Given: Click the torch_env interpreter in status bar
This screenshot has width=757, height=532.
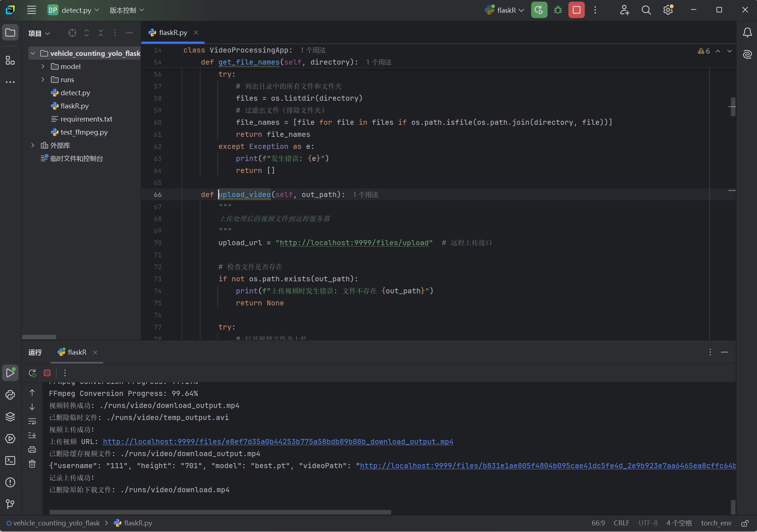Looking at the screenshot, I should click(x=716, y=523).
